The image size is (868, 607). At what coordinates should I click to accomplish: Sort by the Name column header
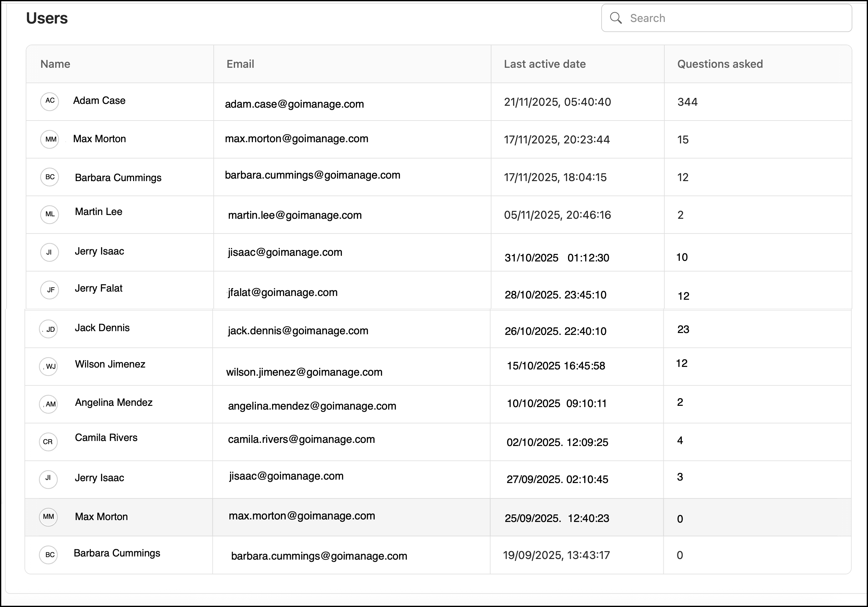tap(55, 64)
